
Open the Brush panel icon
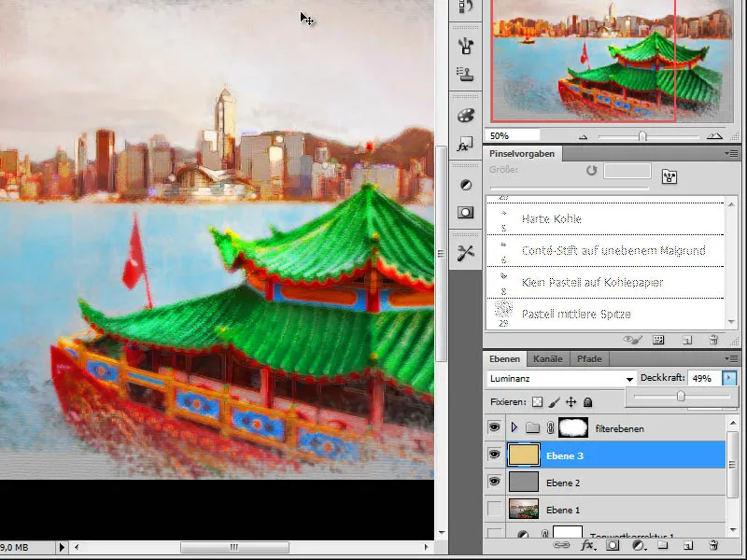click(x=465, y=46)
